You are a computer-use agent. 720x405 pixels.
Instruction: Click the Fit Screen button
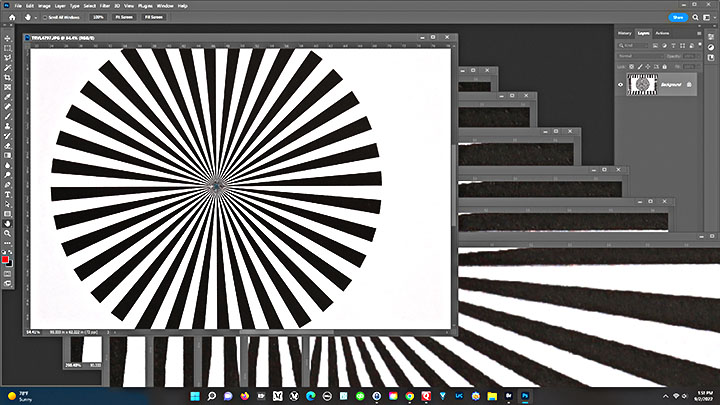pyautogui.click(x=124, y=17)
